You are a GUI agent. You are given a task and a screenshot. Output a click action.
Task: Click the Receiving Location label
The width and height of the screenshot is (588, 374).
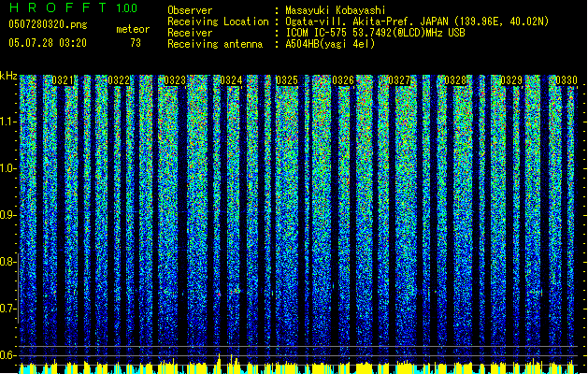pos(218,22)
